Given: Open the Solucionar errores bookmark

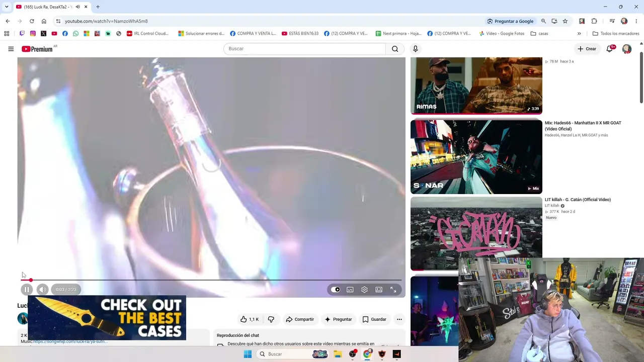Looking at the screenshot, I should (x=201, y=34).
